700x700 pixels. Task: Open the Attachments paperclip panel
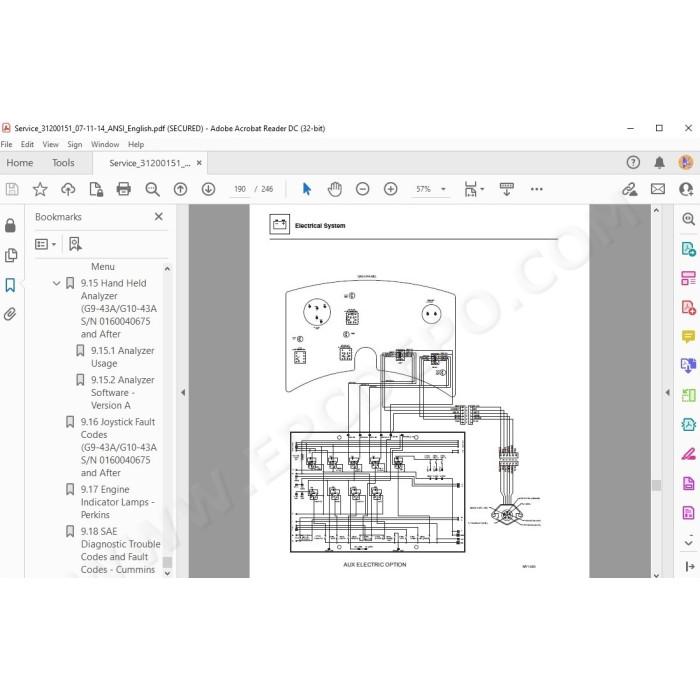(10, 314)
